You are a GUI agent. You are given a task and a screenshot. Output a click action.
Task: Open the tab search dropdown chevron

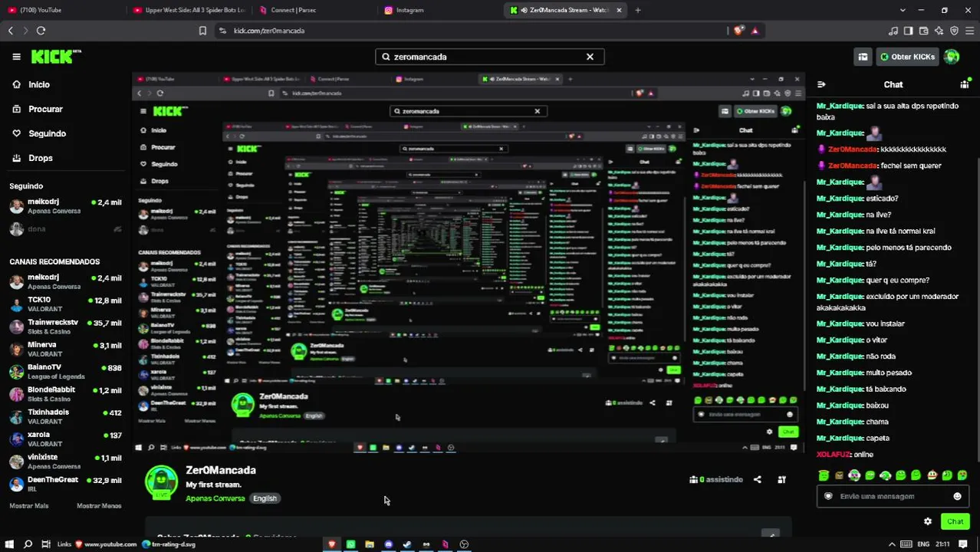[x=902, y=10]
